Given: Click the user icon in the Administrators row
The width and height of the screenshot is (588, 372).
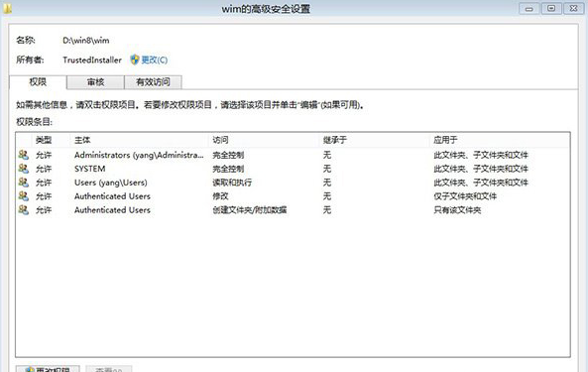Looking at the screenshot, I should (24, 155).
